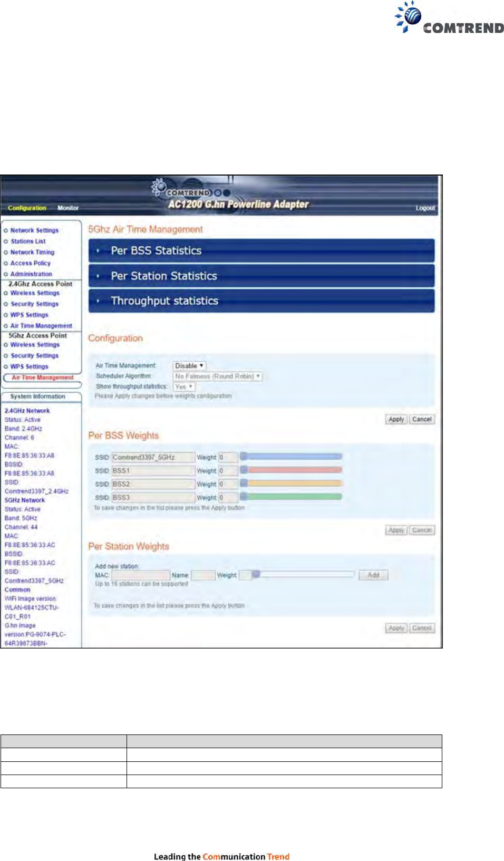504x861 pixels.
Task: Cancel the Configuration changes
Action: click(x=422, y=420)
